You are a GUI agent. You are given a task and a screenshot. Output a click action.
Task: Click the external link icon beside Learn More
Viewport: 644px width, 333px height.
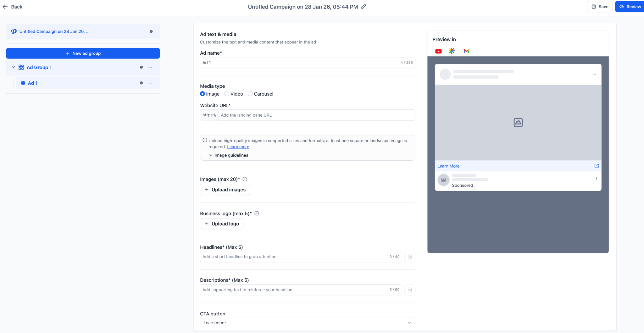(597, 166)
